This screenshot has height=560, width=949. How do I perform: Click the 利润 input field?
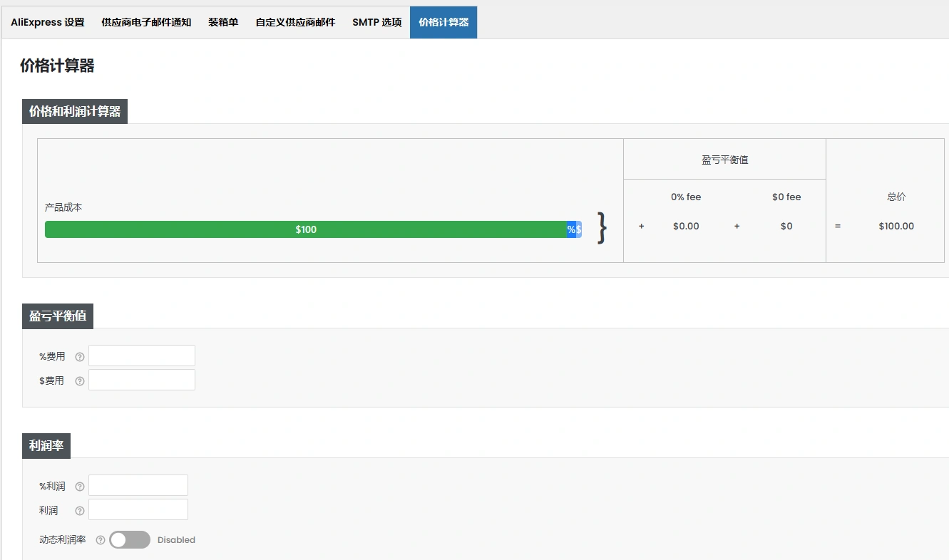[x=138, y=509]
